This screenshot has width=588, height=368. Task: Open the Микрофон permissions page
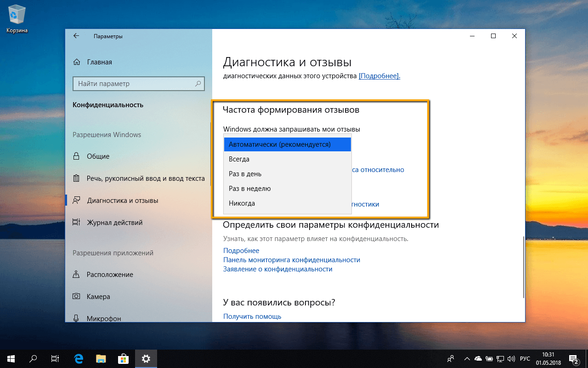138,318
